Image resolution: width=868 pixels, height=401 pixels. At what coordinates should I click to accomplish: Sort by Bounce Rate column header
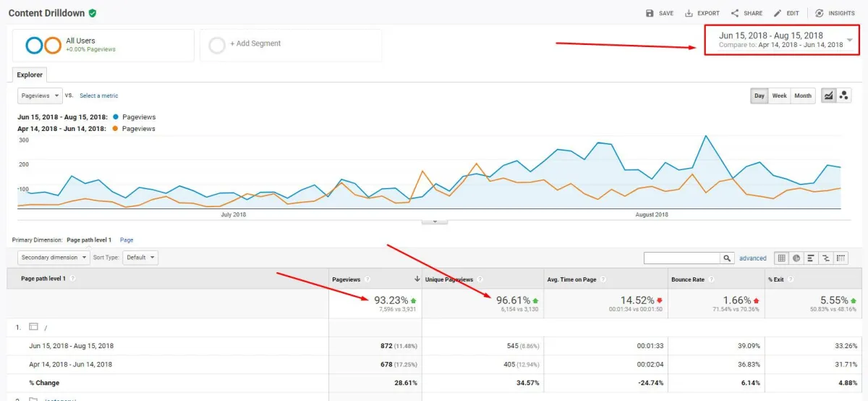pos(688,279)
